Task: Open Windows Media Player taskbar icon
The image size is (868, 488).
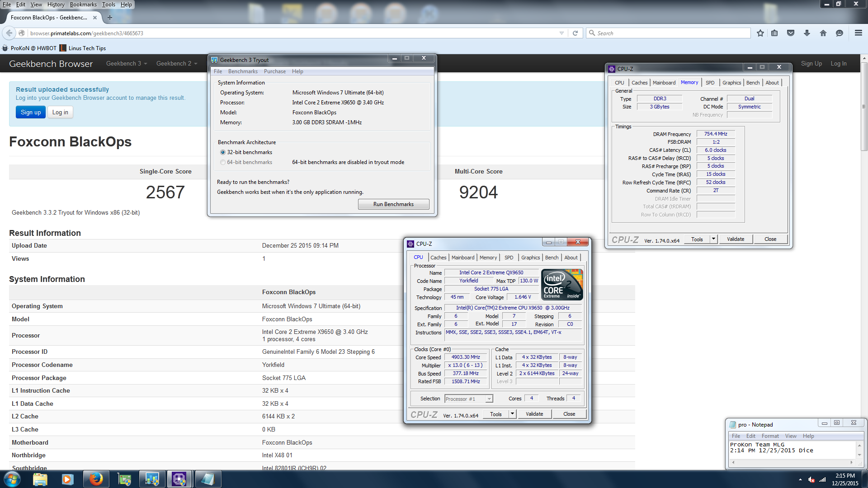Action: 67,479
